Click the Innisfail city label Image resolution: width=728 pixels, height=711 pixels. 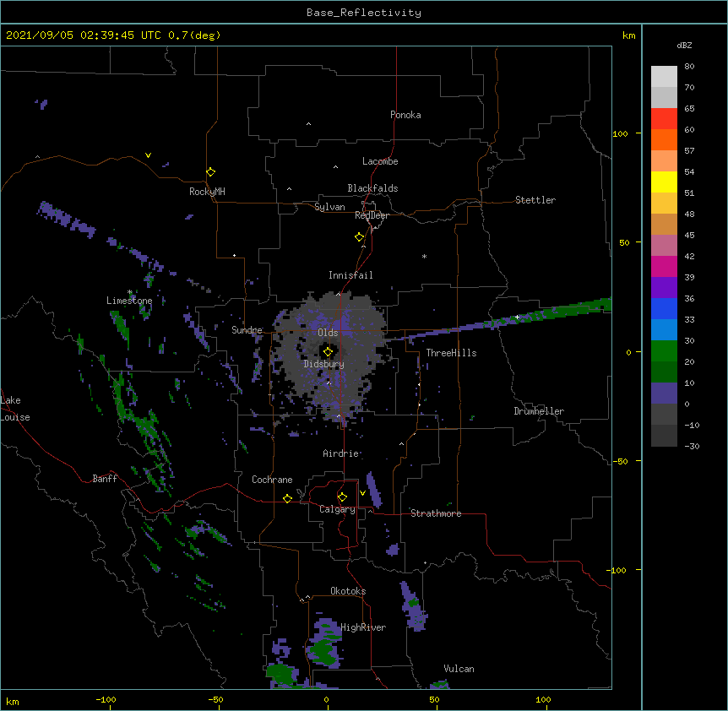point(350,275)
